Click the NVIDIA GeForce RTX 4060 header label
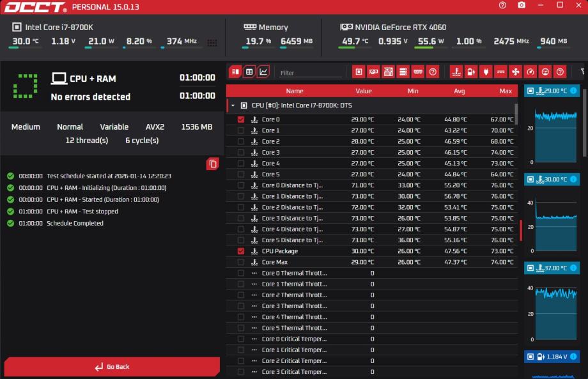Screen dimensions: 588x379 401,27
